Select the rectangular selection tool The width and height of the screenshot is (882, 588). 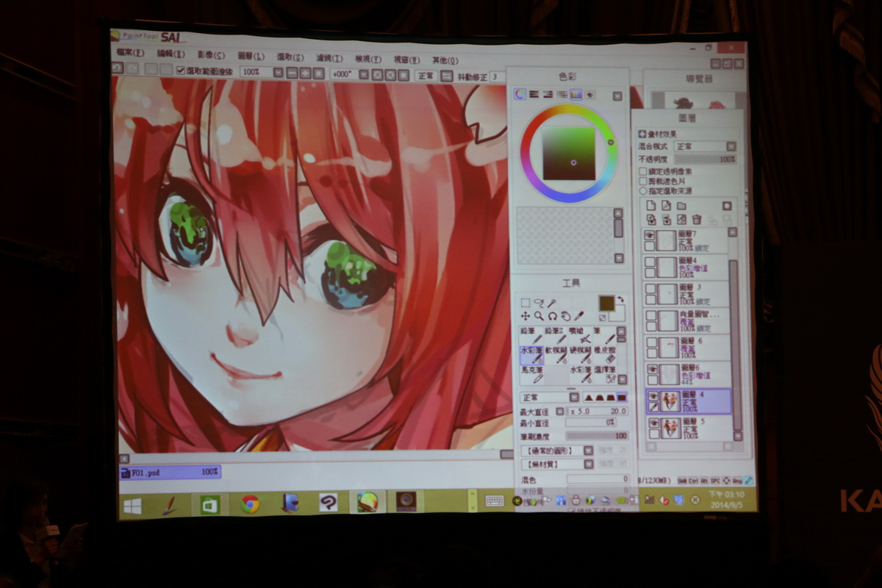click(525, 303)
